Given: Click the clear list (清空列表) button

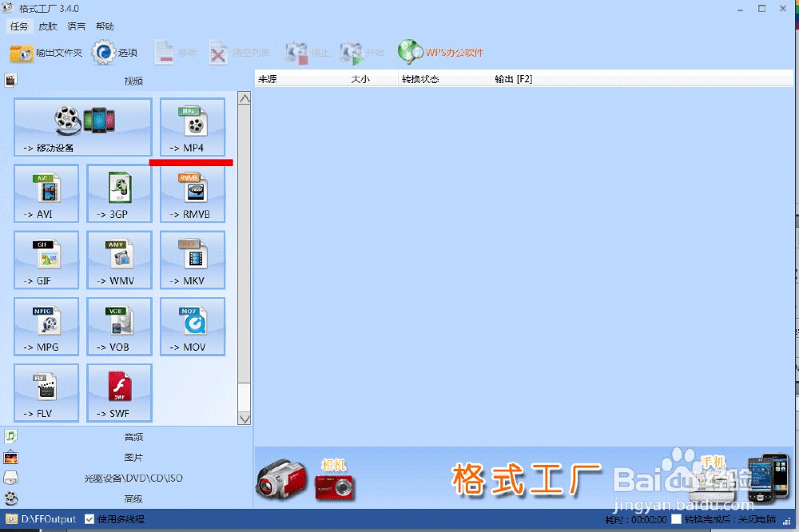Looking at the screenshot, I should tap(239, 53).
